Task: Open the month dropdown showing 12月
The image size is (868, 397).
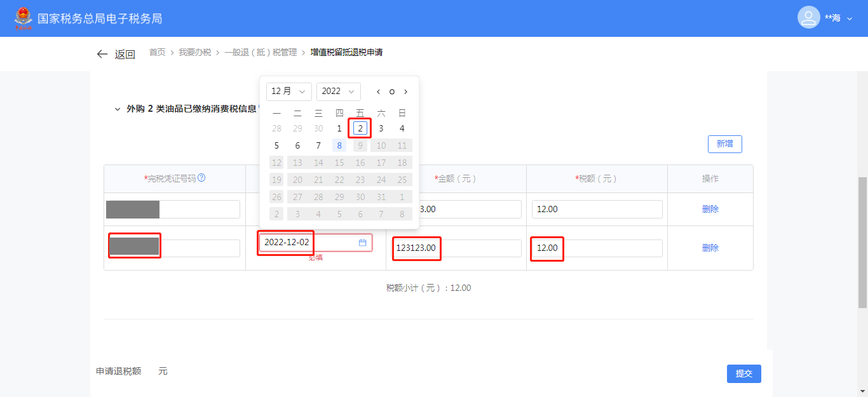Action: [288, 91]
